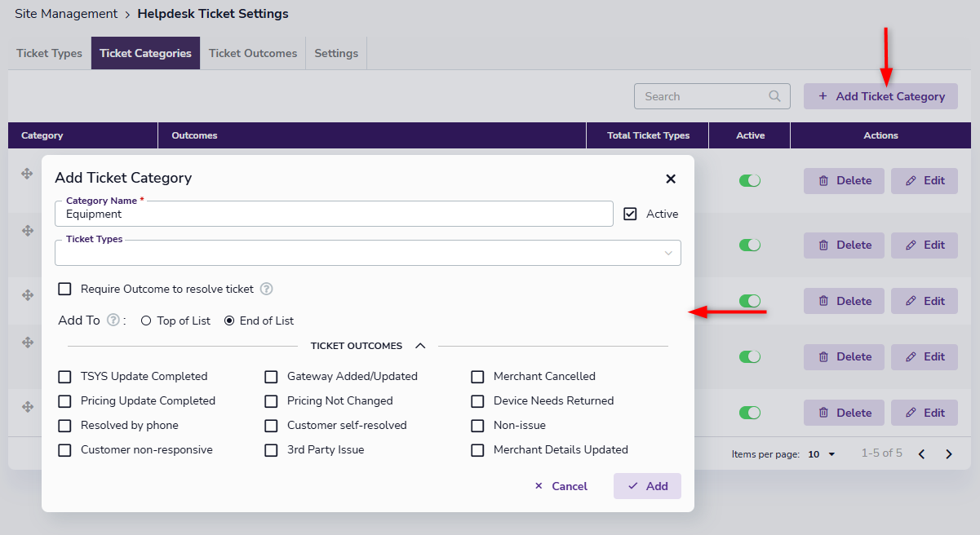Screen dimensions: 980x535
Task: Go to next page of results
Action: [949, 454]
